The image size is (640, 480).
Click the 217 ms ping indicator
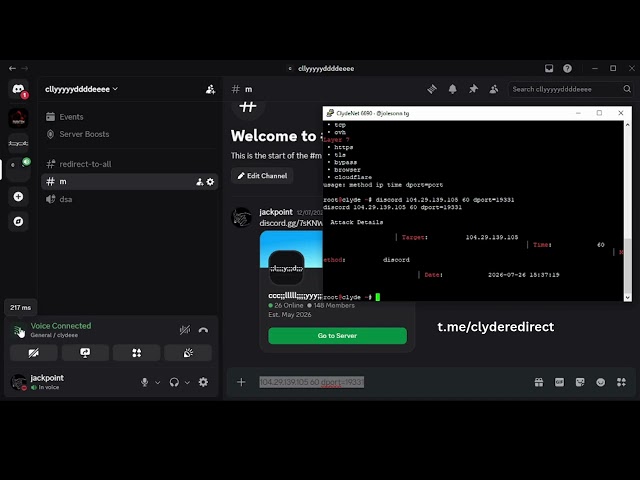pos(20,307)
